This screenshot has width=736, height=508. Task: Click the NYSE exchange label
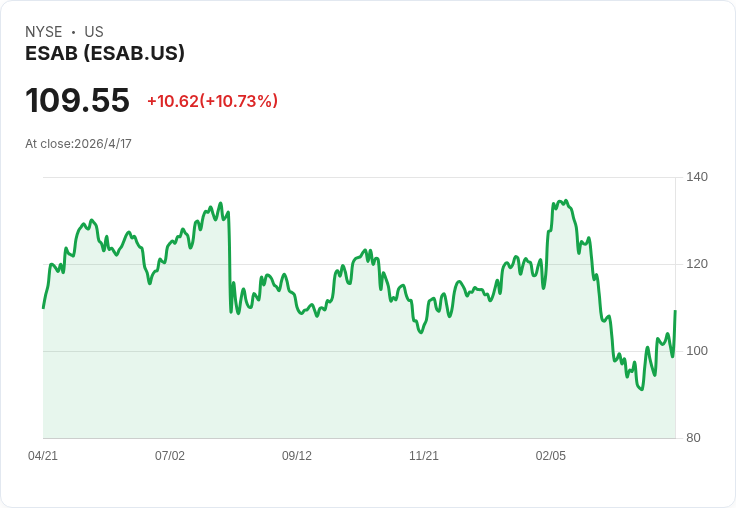coord(43,32)
